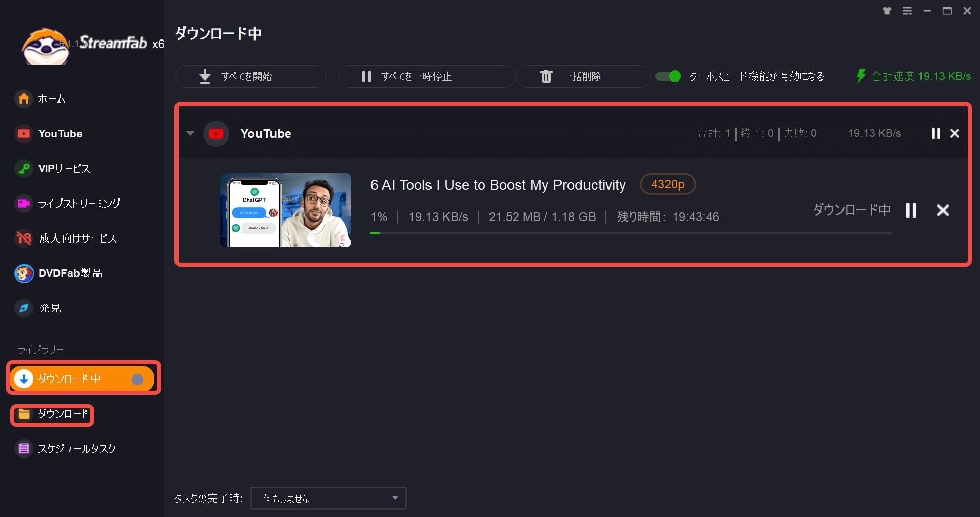The width and height of the screenshot is (980, 517).
Task: Open DVDFab製品 icon
Action: (24, 273)
